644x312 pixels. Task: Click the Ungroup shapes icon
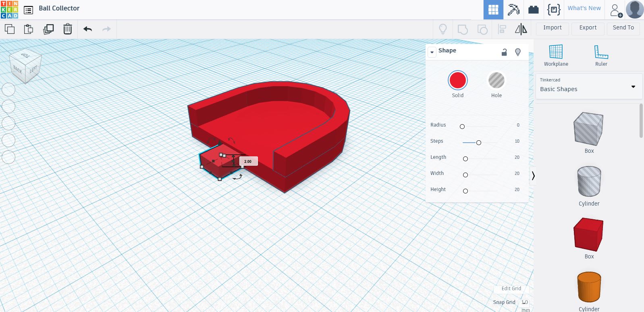pos(482,29)
